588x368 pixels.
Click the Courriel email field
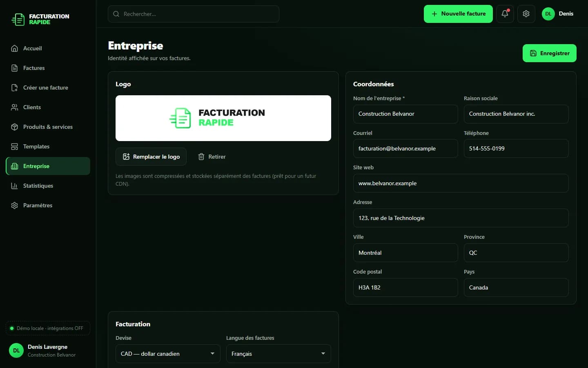(x=405, y=148)
